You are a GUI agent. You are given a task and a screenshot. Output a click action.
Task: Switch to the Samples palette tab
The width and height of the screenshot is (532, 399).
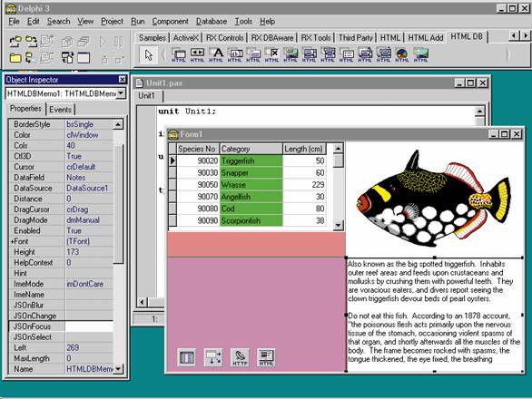(153, 37)
